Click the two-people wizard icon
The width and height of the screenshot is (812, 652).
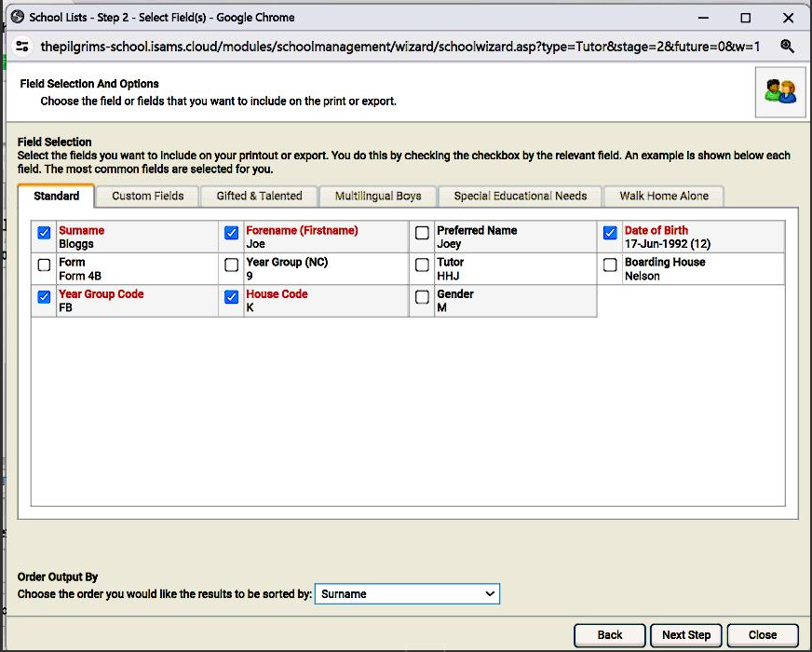(x=779, y=91)
